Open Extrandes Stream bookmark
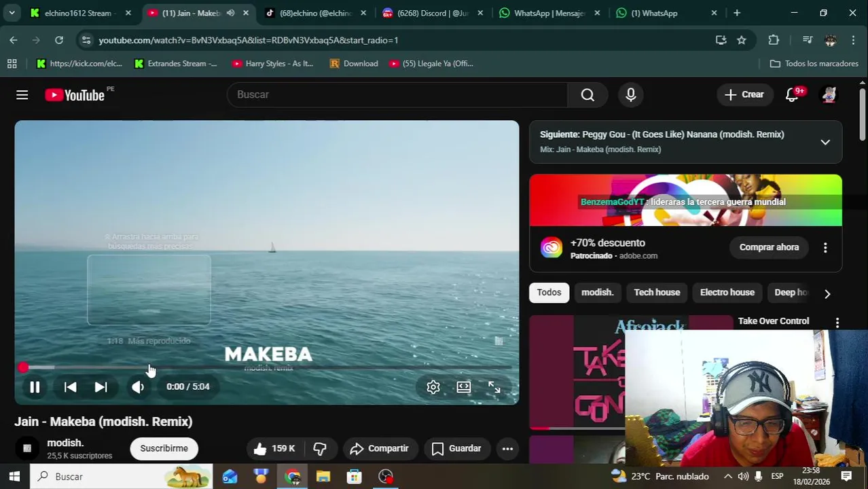 tap(176, 63)
